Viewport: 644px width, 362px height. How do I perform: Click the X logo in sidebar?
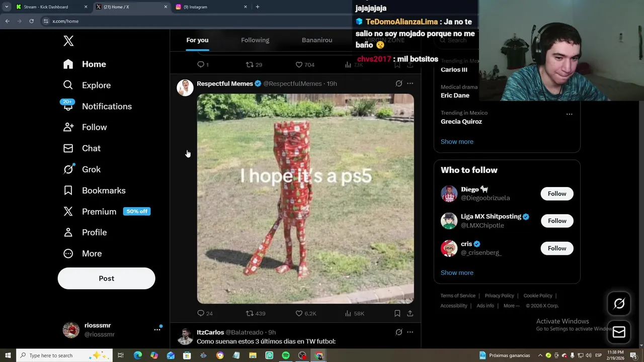tap(68, 41)
